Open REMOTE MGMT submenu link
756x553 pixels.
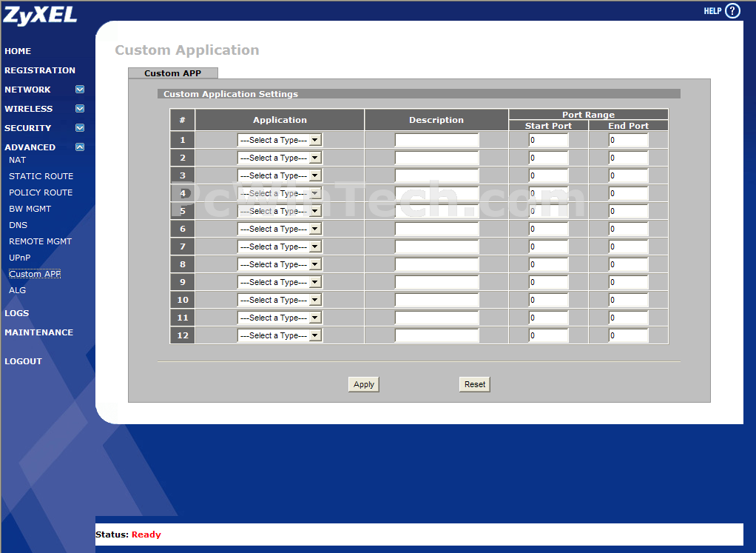[x=40, y=241]
